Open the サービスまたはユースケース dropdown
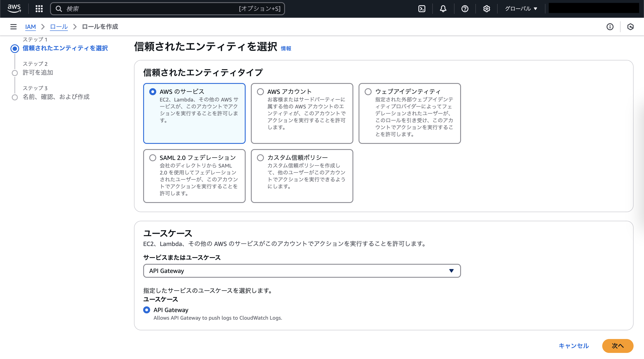Image resolution: width=644 pixels, height=359 pixels. [x=302, y=271]
